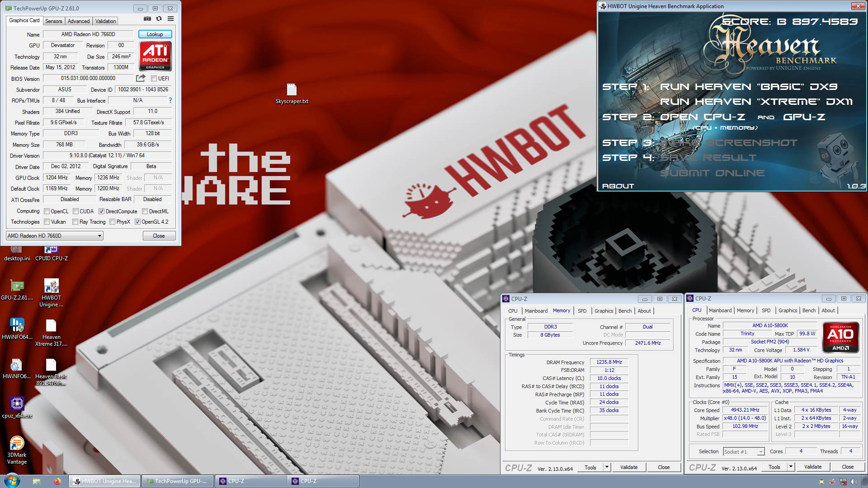Select the desktop.ini desktop icon
Image resolution: width=868 pixels, height=488 pixels.
(17, 253)
